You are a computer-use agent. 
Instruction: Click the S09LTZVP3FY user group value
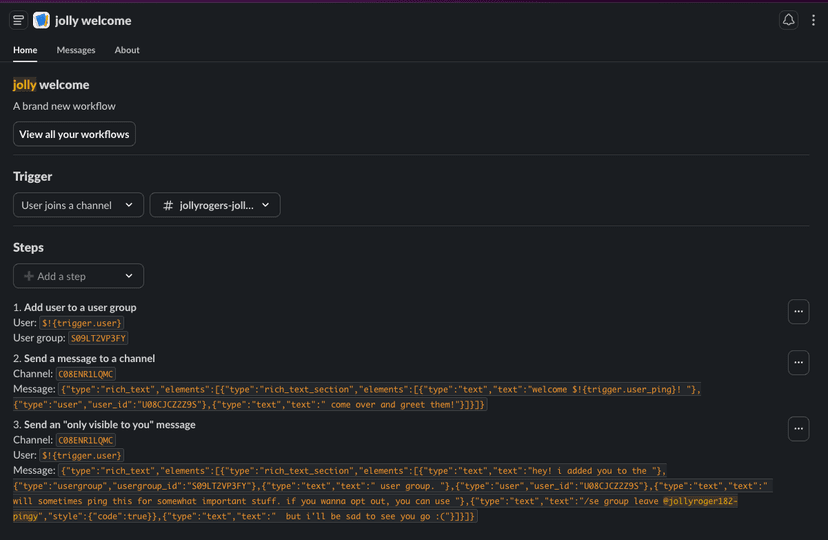point(99,339)
